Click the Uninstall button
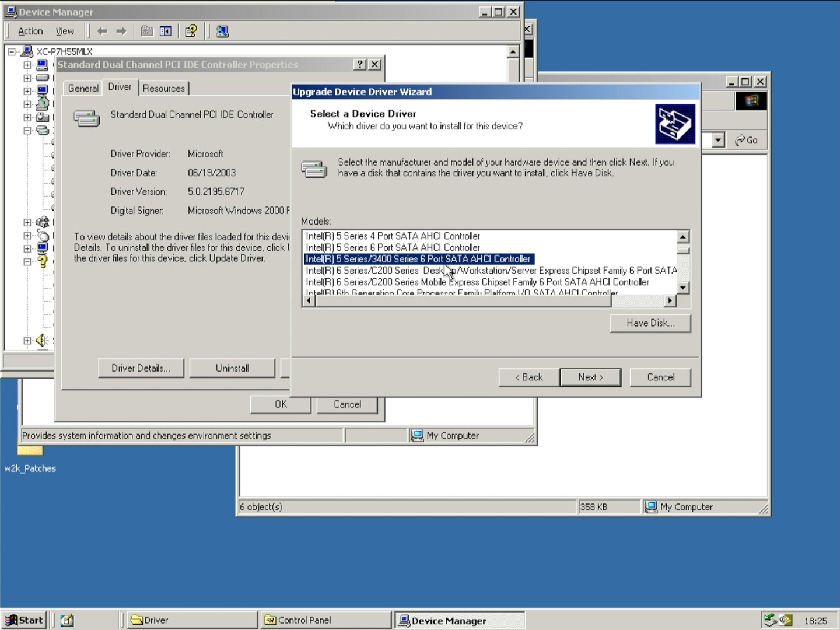The width and height of the screenshot is (840, 630). [232, 368]
